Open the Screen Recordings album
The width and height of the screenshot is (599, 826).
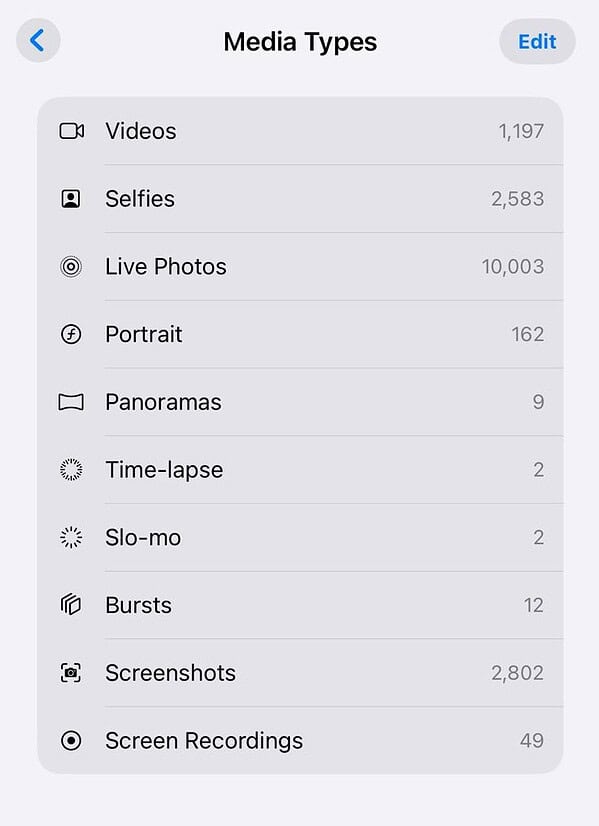click(204, 741)
